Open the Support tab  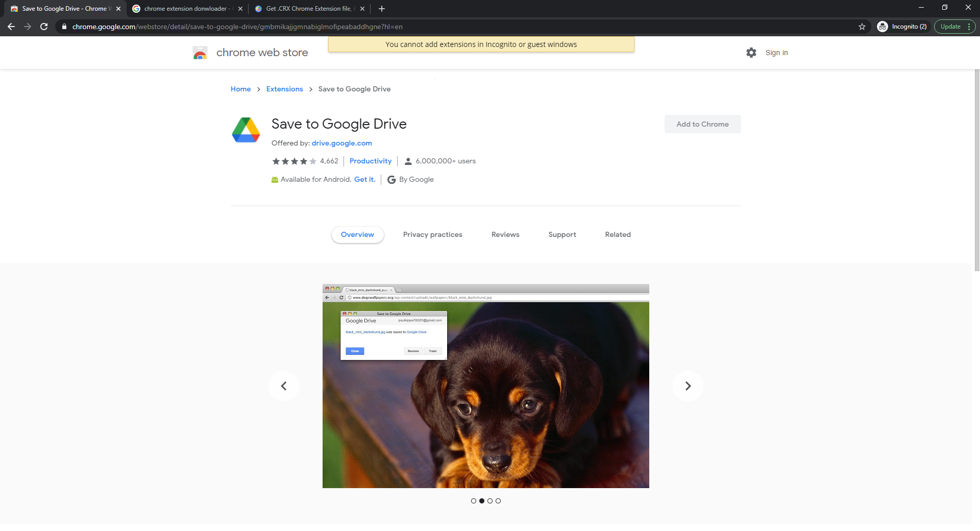coord(562,234)
